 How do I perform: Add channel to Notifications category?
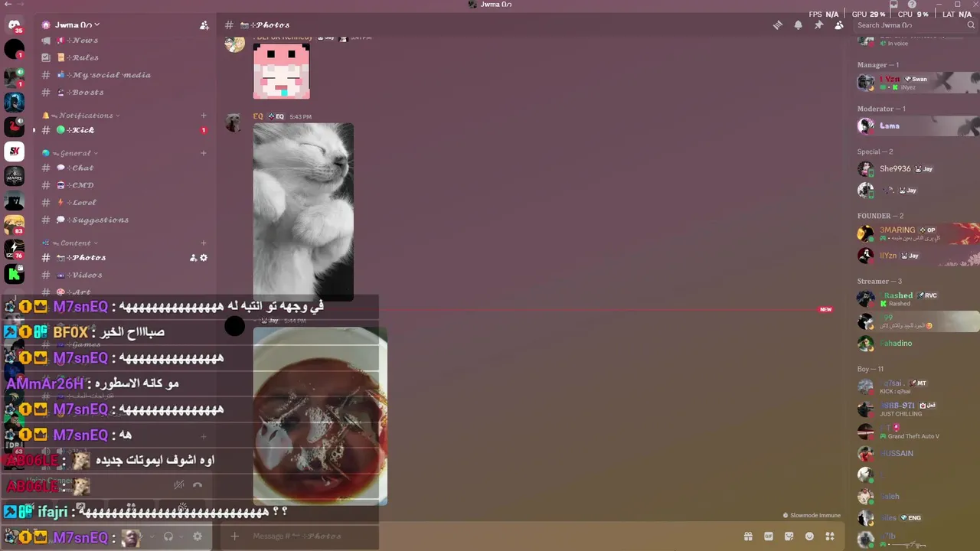(x=204, y=116)
